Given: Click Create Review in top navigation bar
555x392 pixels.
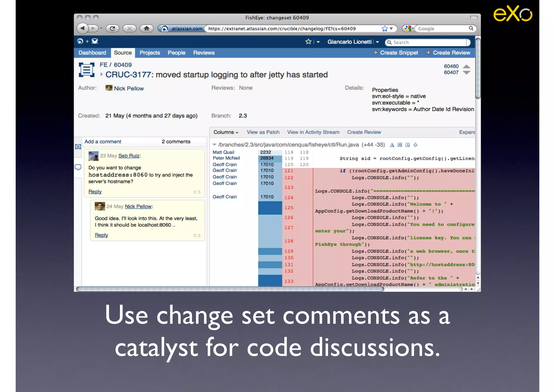Looking at the screenshot, I should tap(448, 53).
